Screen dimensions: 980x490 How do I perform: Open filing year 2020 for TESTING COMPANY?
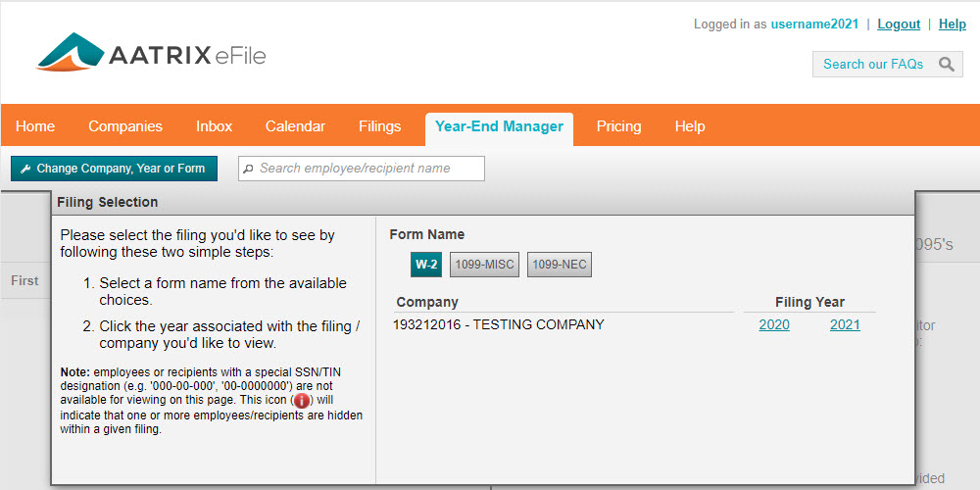(x=774, y=325)
